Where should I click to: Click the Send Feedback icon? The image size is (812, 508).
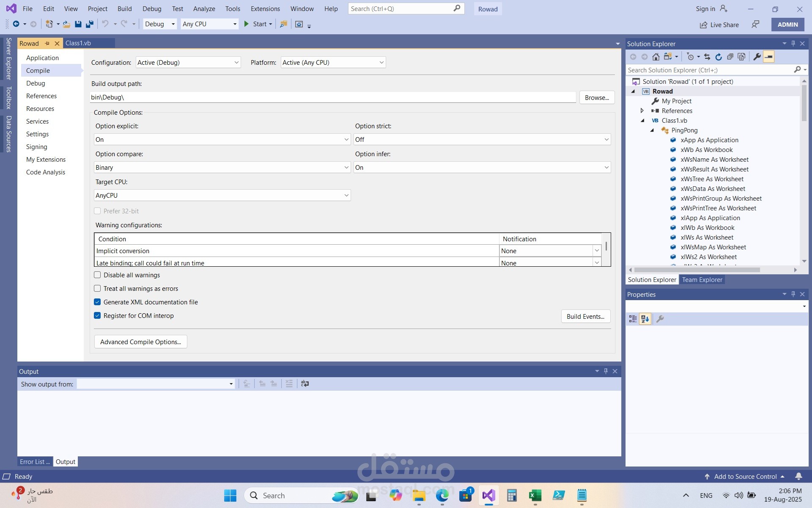[755, 25]
